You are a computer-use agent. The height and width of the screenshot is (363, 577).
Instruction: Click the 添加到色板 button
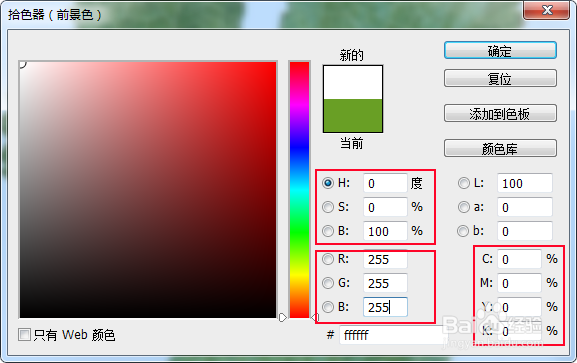pos(500,113)
